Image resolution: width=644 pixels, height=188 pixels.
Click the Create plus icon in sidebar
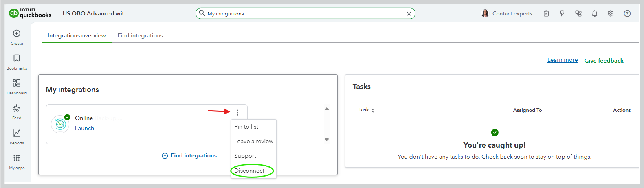[17, 33]
